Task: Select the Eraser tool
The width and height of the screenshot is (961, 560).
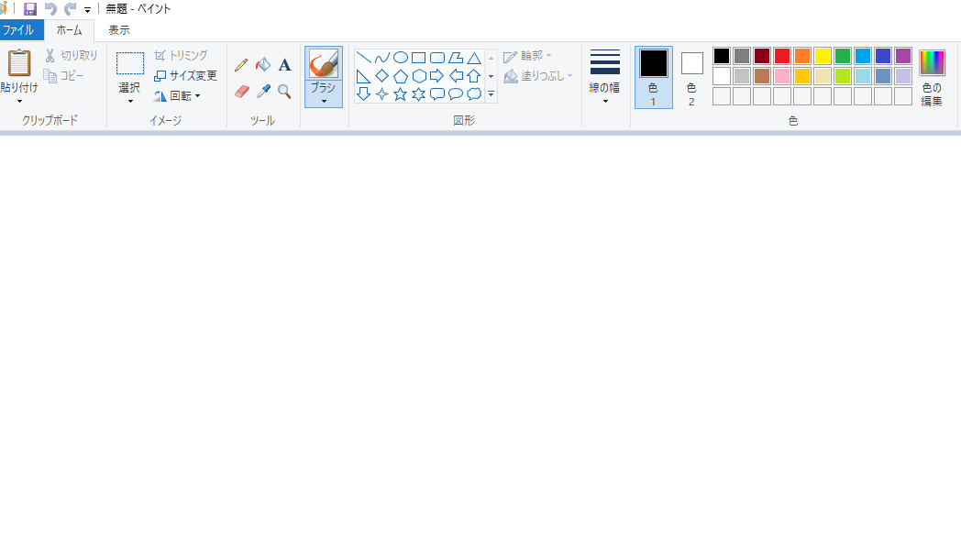Action: tap(241, 92)
